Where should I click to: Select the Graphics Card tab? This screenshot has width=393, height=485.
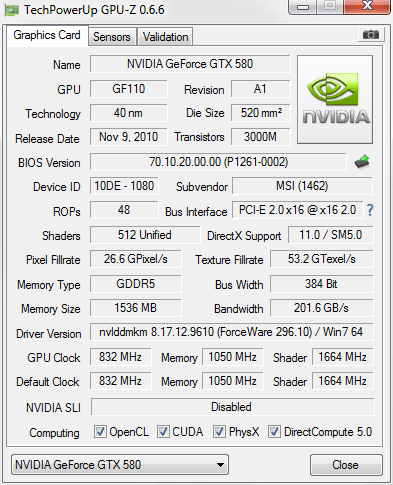[x=47, y=35]
